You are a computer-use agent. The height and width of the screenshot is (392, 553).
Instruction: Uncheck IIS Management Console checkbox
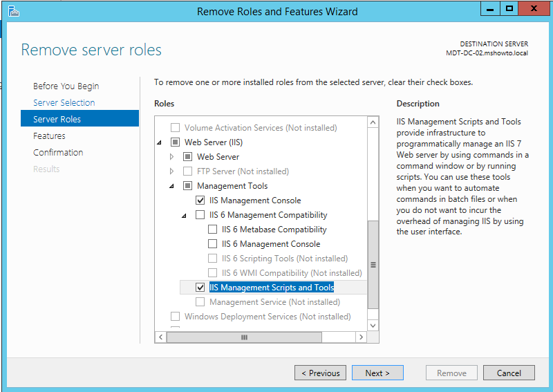click(x=200, y=200)
